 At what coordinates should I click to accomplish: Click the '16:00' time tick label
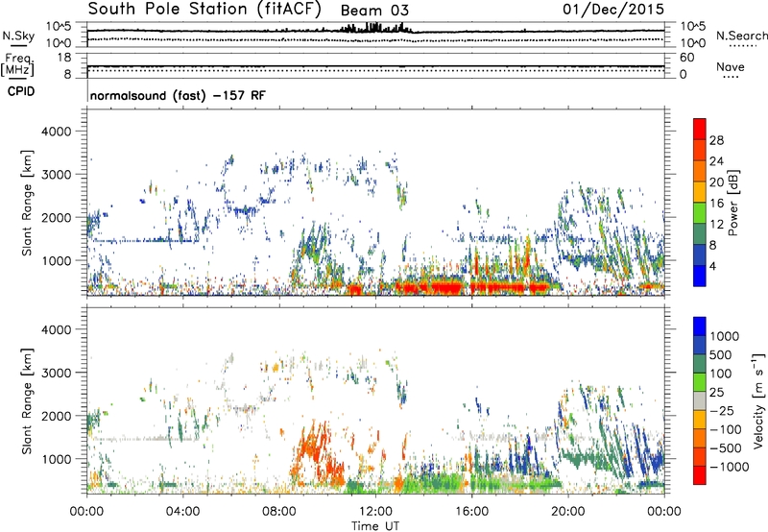pyautogui.click(x=471, y=512)
